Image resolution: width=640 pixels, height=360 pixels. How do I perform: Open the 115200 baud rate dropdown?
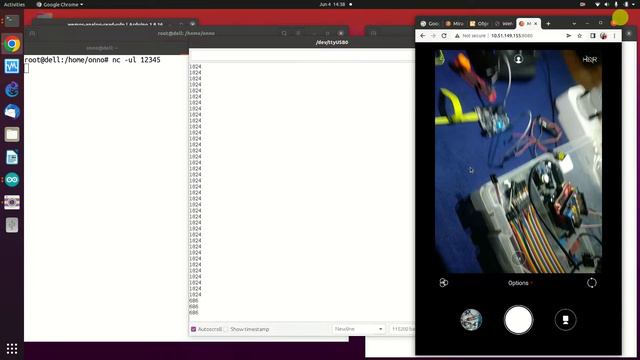[402, 329]
